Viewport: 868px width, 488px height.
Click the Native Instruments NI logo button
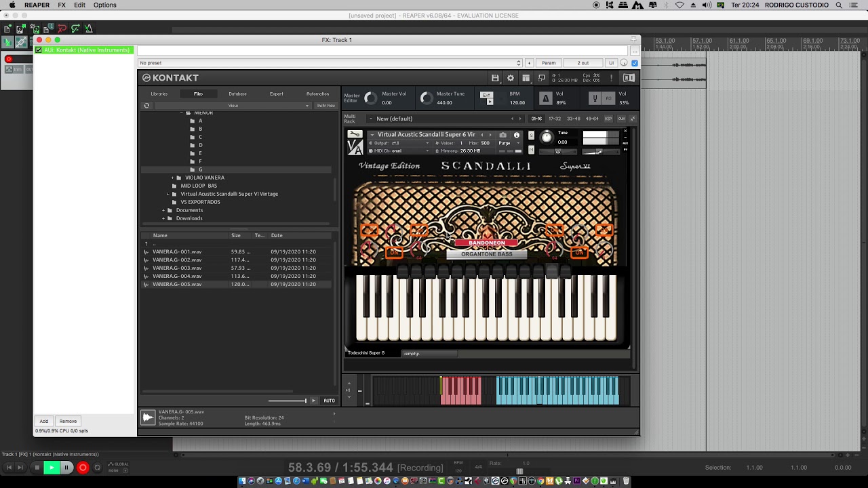pos(629,78)
